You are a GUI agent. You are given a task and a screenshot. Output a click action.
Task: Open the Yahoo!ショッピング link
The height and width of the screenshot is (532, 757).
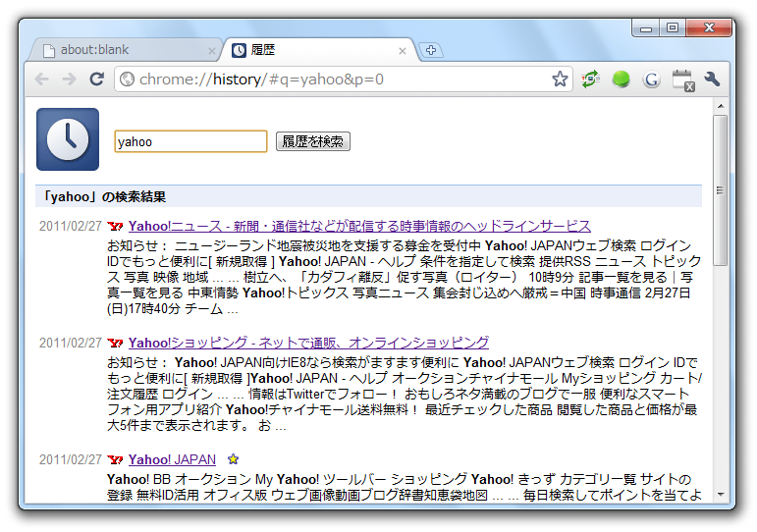(x=308, y=343)
